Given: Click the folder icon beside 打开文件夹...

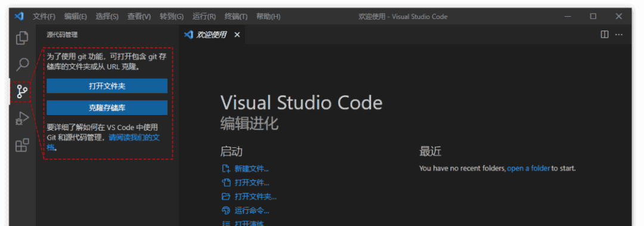Looking at the screenshot, I should (x=226, y=197).
